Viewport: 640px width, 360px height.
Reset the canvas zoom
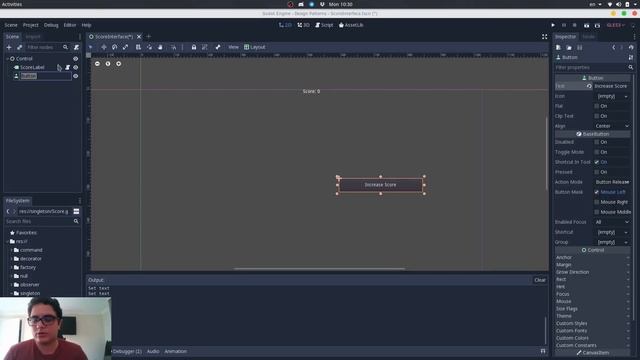tap(108, 64)
